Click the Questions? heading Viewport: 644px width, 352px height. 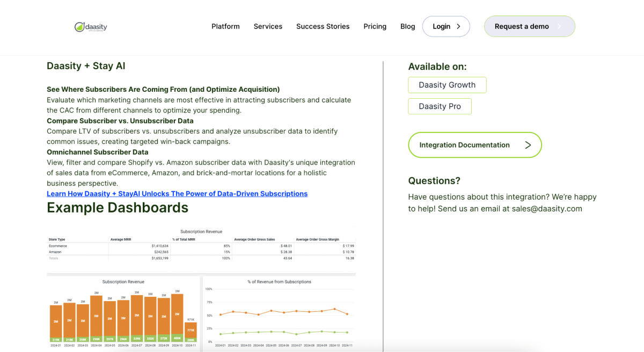click(x=434, y=181)
